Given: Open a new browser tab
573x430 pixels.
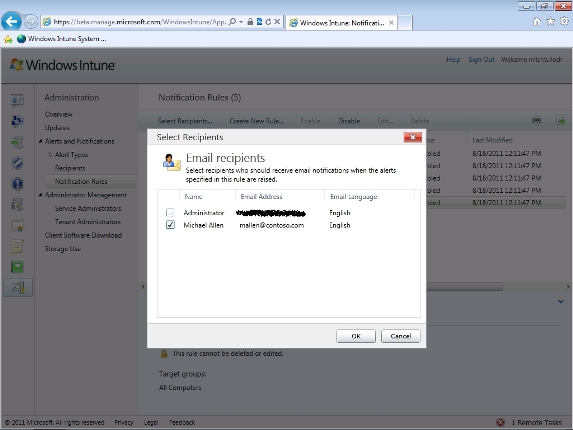Looking at the screenshot, I should [405, 23].
